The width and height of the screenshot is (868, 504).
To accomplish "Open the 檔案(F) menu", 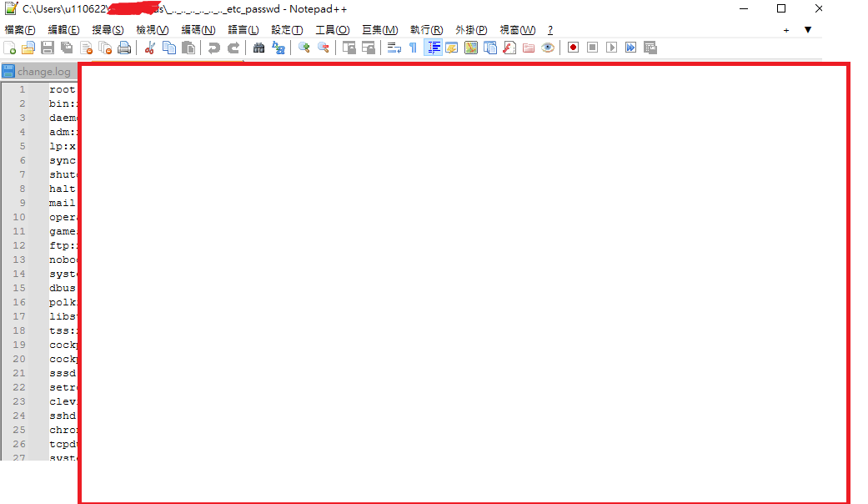I will tap(20, 30).
